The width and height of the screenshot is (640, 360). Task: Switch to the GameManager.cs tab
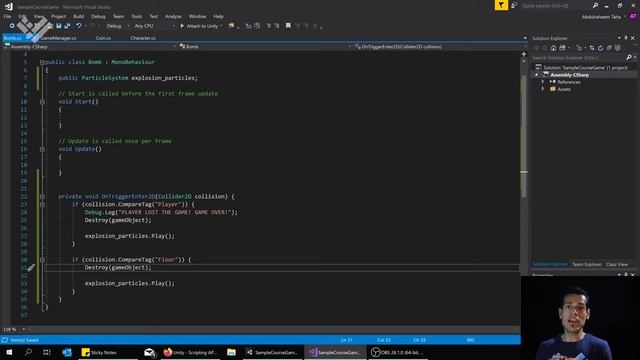[58, 38]
